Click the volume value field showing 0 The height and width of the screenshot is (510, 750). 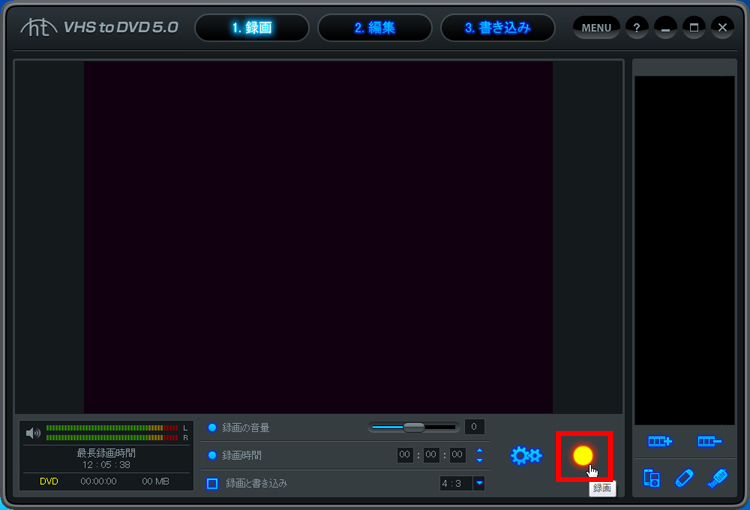pos(474,426)
